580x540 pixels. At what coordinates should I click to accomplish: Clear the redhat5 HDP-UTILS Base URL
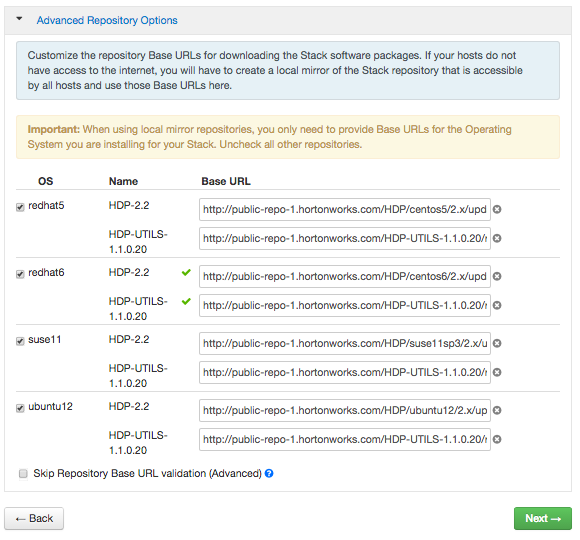[x=497, y=238]
